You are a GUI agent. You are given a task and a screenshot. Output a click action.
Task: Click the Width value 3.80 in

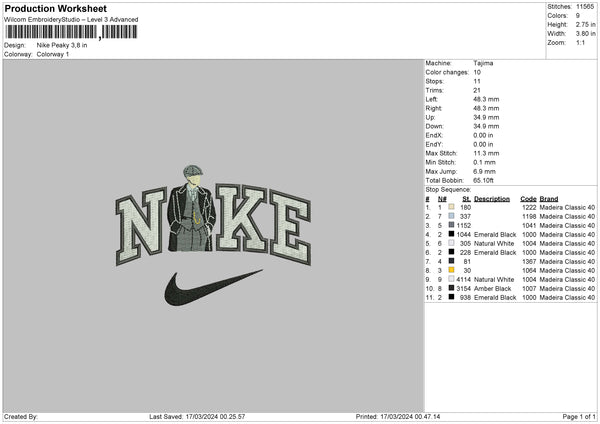point(585,34)
